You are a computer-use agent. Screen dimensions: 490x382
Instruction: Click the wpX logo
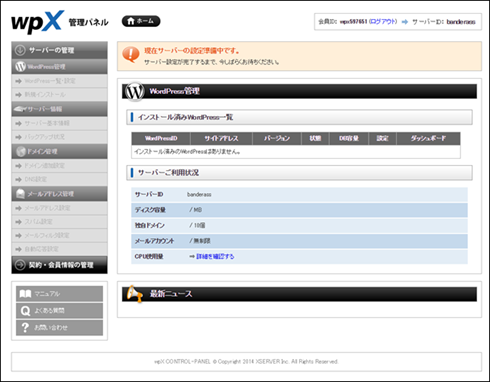click(37, 22)
